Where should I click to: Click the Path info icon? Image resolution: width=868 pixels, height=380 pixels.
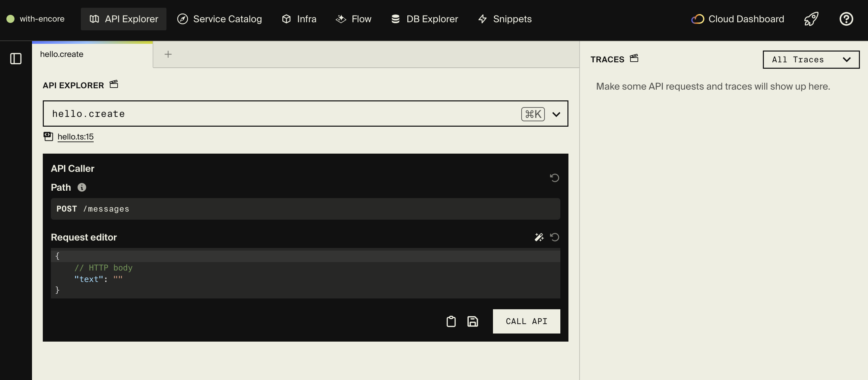point(82,187)
